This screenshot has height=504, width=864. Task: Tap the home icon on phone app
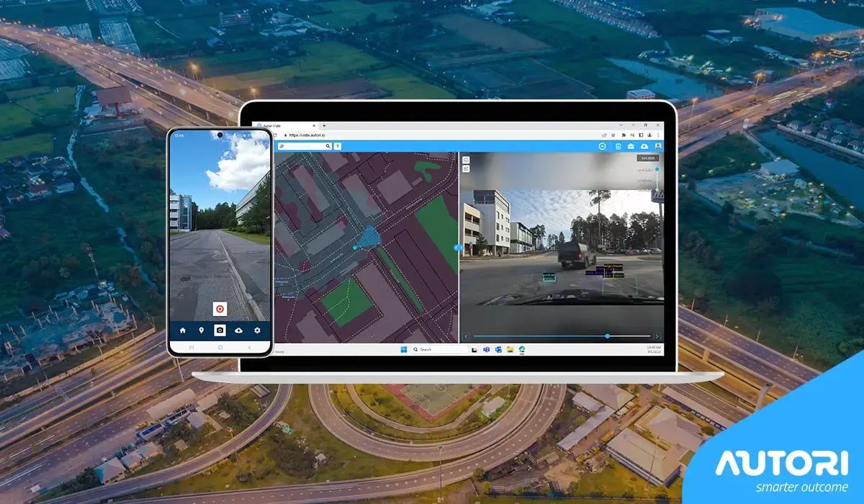click(x=183, y=330)
